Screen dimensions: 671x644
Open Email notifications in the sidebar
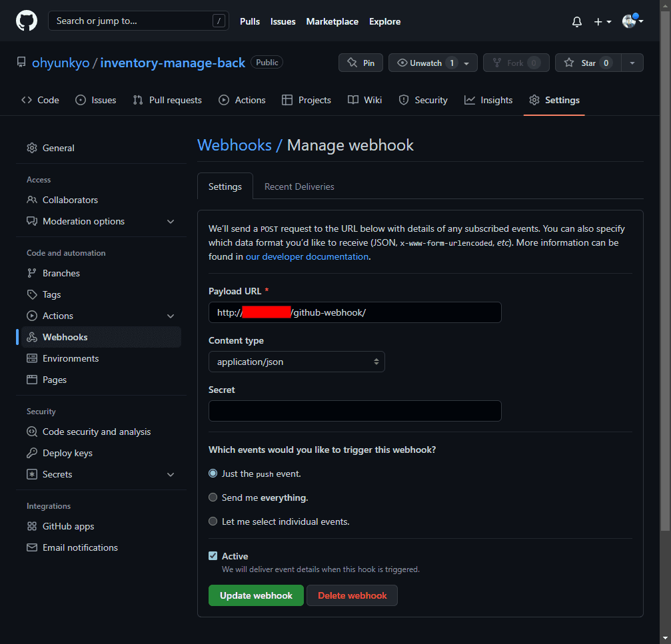click(101, 547)
